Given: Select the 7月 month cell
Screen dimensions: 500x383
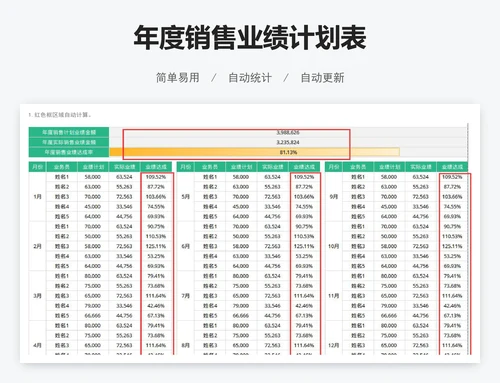Looking at the screenshot, I should (x=185, y=296).
